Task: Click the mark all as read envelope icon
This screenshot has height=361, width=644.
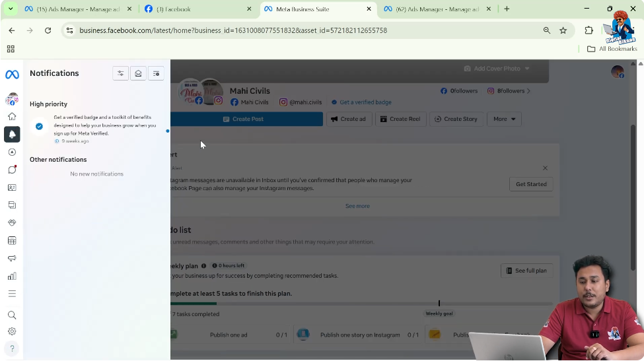Action: point(139,73)
